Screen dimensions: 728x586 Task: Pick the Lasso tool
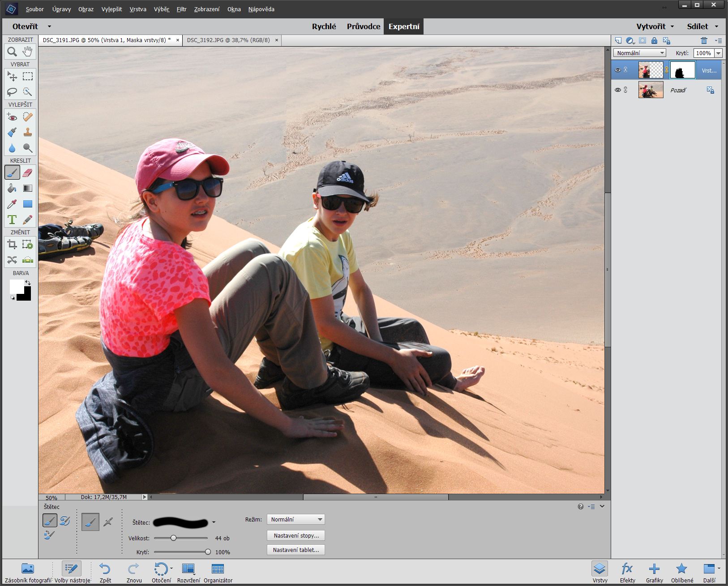point(12,92)
